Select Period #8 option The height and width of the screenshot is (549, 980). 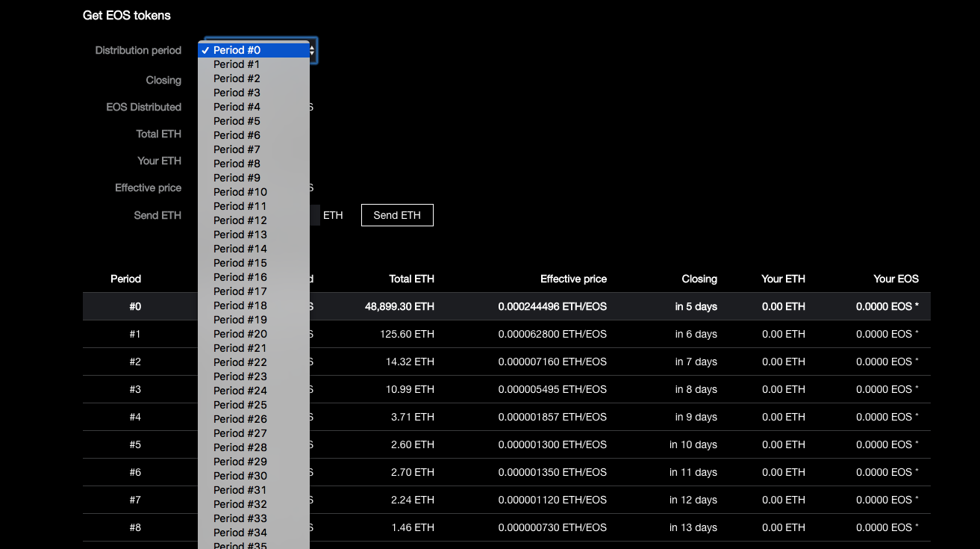(254, 164)
